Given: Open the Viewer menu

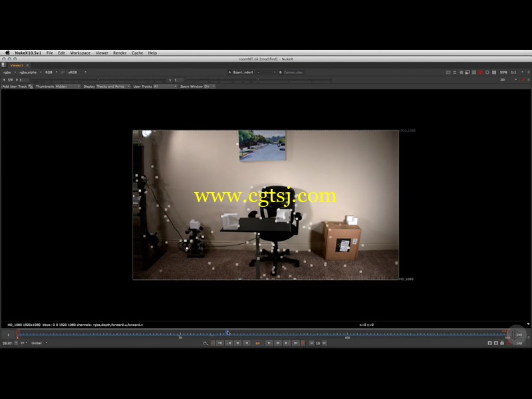Looking at the screenshot, I should (x=102, y=53).
